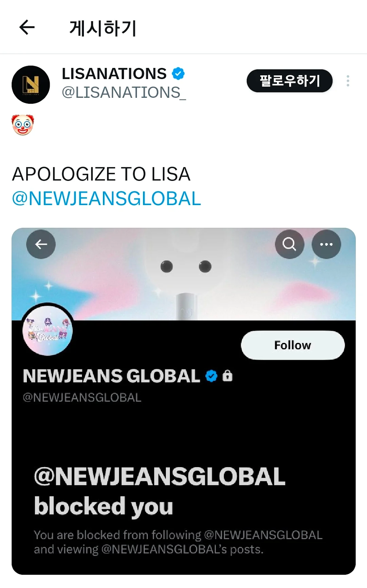Open the ellipsis menu on the banner
Screen dimensions: 367x588
point(326,244)
